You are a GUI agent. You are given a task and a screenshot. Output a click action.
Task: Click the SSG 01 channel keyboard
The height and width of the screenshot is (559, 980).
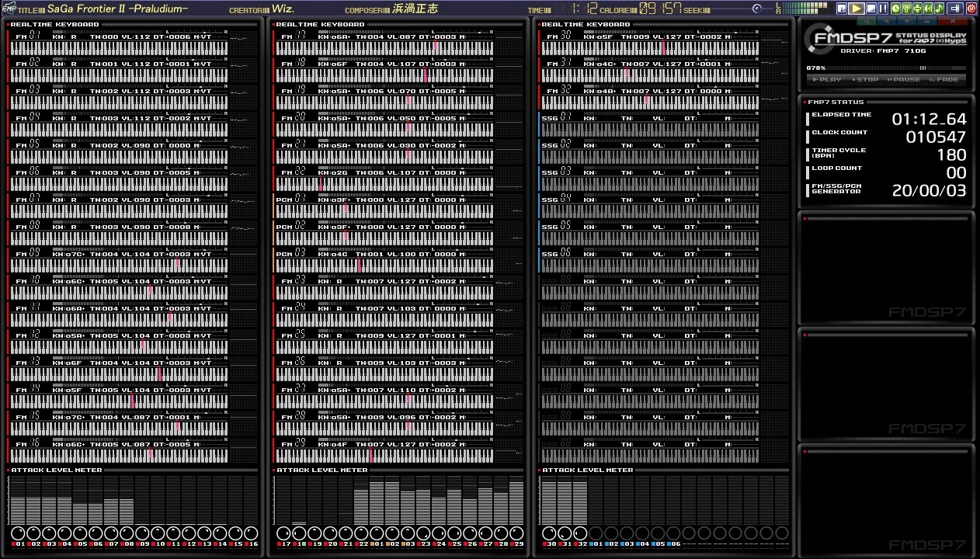tap(651, 130)
